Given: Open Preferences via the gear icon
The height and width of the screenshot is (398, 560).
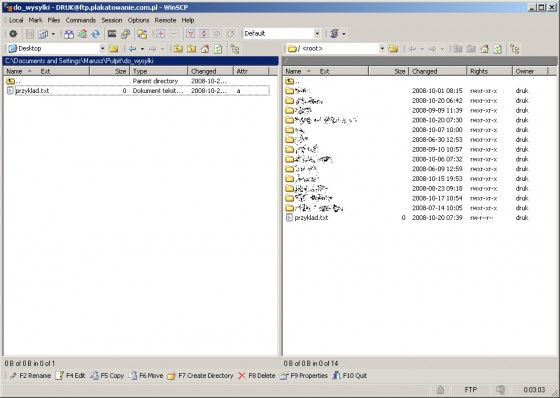Looking at the screenshot, I should point(13,34).
